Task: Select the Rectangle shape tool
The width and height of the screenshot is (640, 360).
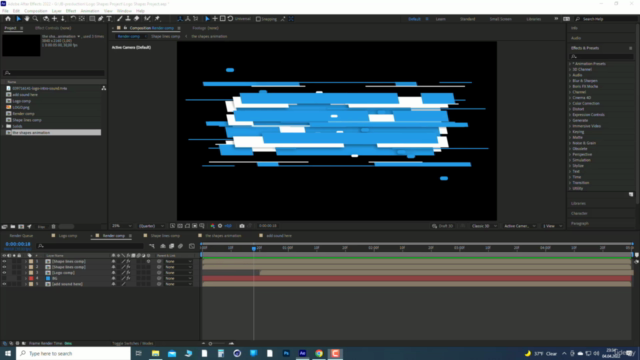Action: [92, 19]
